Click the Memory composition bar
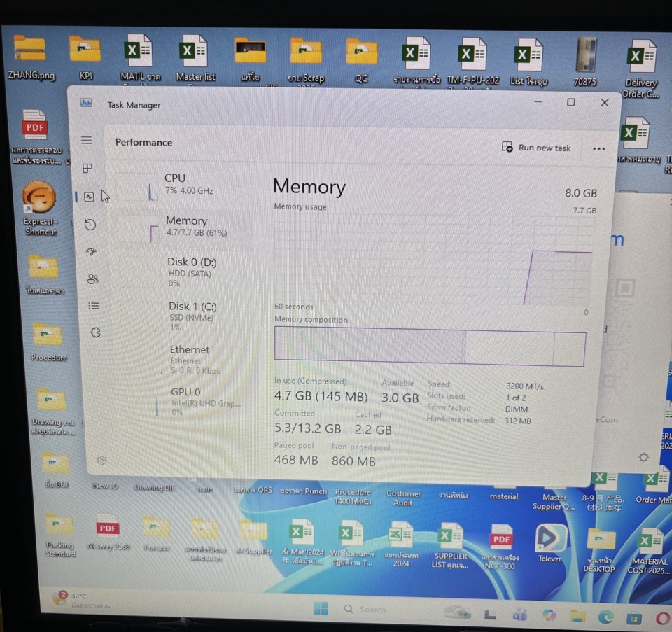This screenshot has height=632, width=672. (x=429, y=347)
